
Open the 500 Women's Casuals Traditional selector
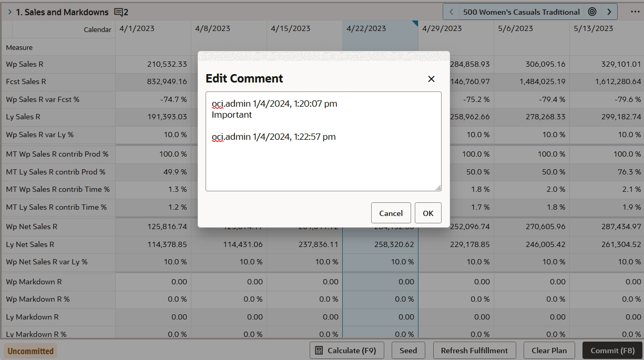click(521, 11)
